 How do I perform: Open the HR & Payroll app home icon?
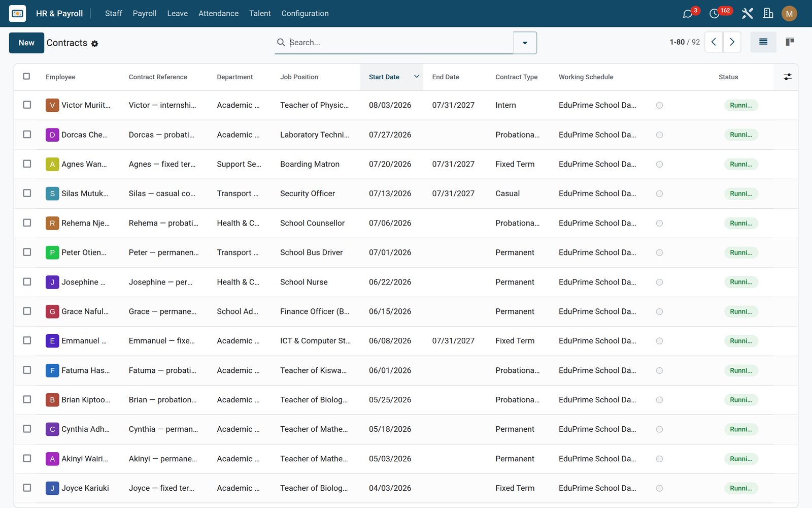pyautogui.click(x=17, y=13)
